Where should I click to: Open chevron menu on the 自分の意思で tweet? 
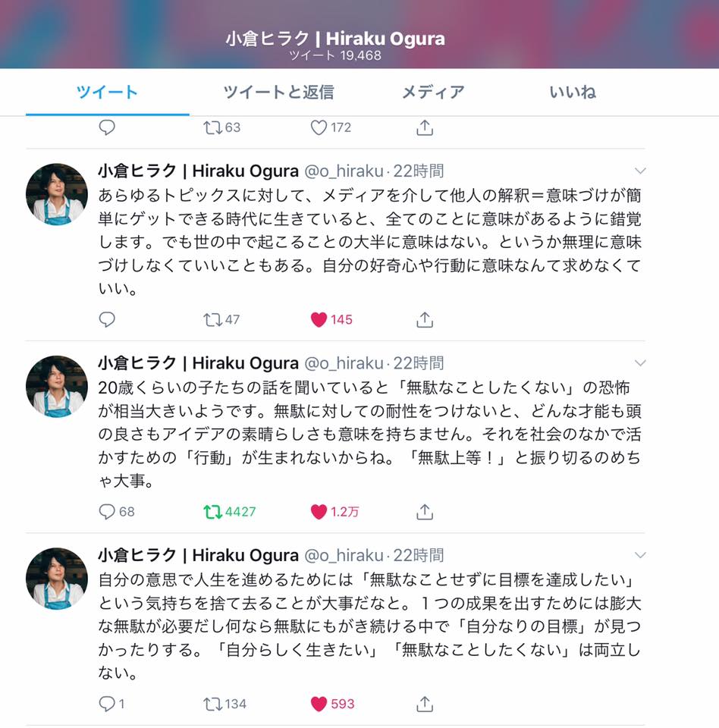tap(640, 555)
